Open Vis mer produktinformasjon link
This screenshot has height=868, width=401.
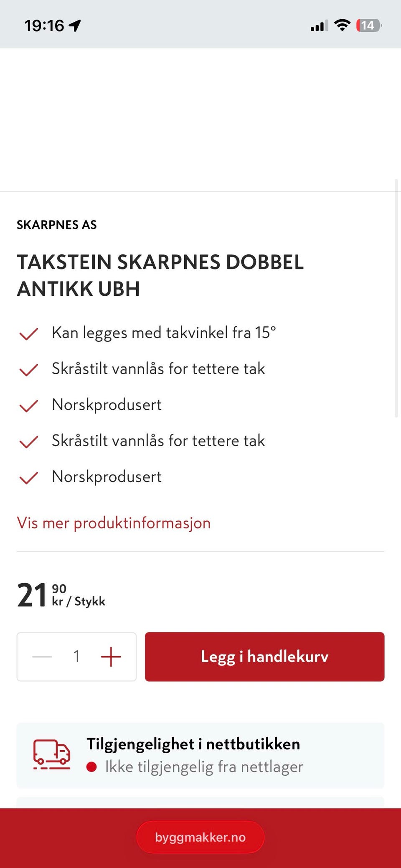[x=114, y=523]
